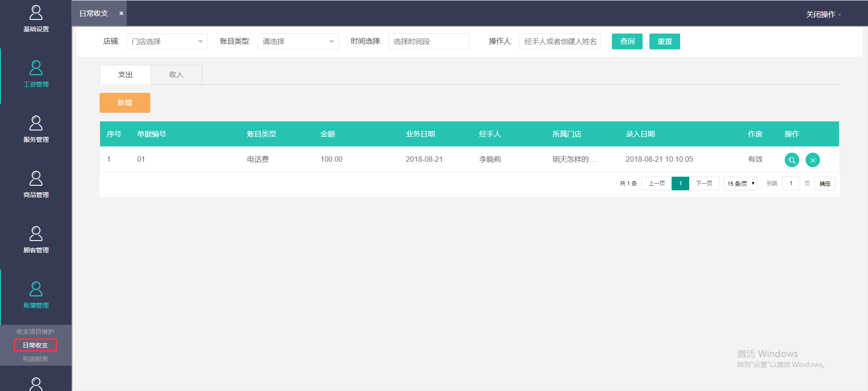Open 顾客管理 in the sidebar
This screenshot has width=868, height=391.
[36, 241]
